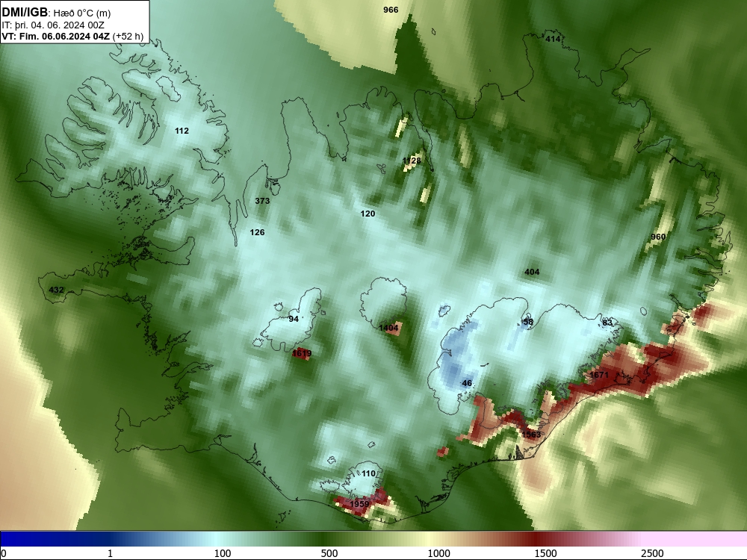Click the 0 label on the color scale
Viewport: 747px width, 560px height.
pyautogui.click(x=4, y=553)
